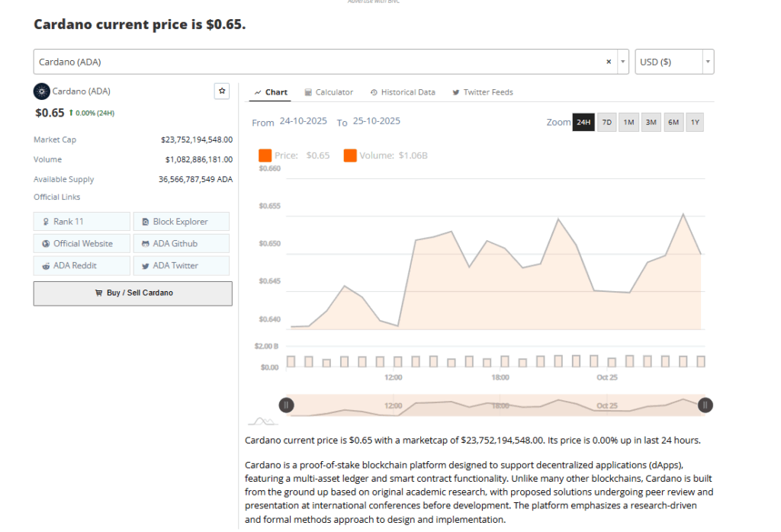Open the USD ($) currency dropdown

click(x=674, y=62)
